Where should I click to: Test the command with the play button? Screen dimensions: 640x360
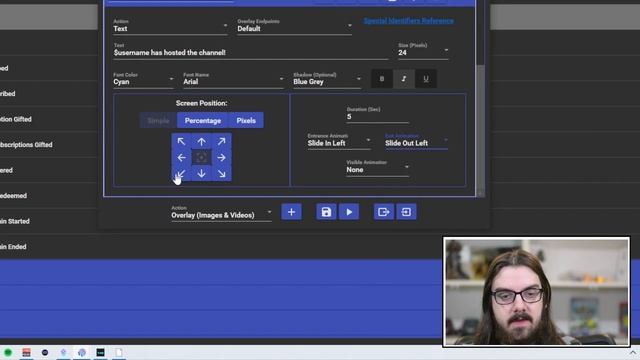tap(349, 212)
